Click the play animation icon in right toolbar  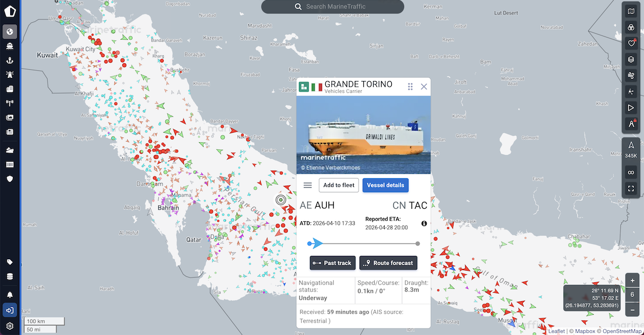631,108
